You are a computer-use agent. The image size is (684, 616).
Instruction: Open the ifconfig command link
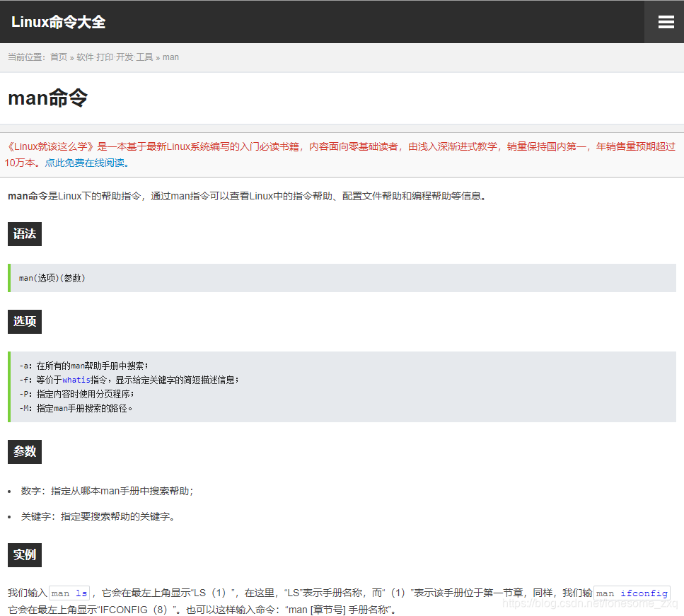644,593
